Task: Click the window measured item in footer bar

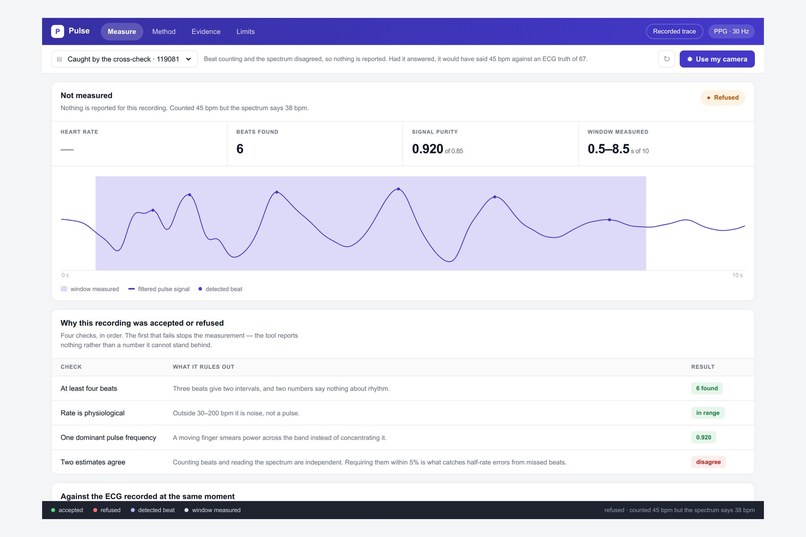Action: point(212,510)
